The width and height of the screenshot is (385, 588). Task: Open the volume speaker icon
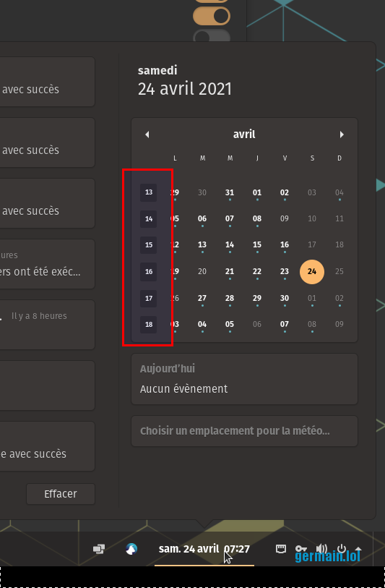click(x=321, y=549)
